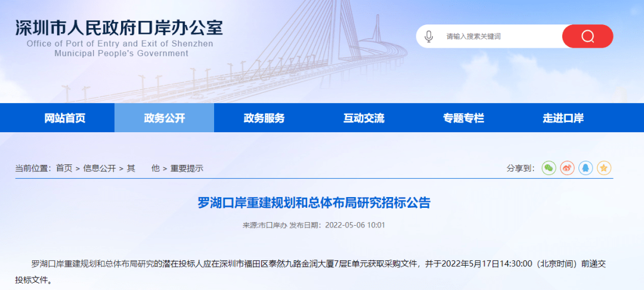
Task: Go to 其他 in the breadcrumb
Action: (x=143, y=168)
